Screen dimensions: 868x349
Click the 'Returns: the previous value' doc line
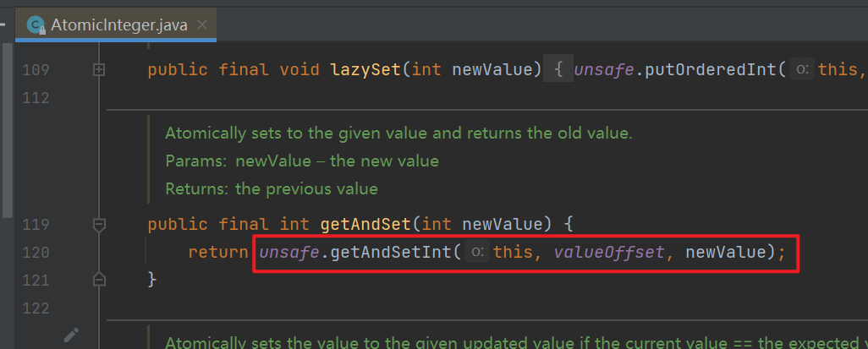271,188
